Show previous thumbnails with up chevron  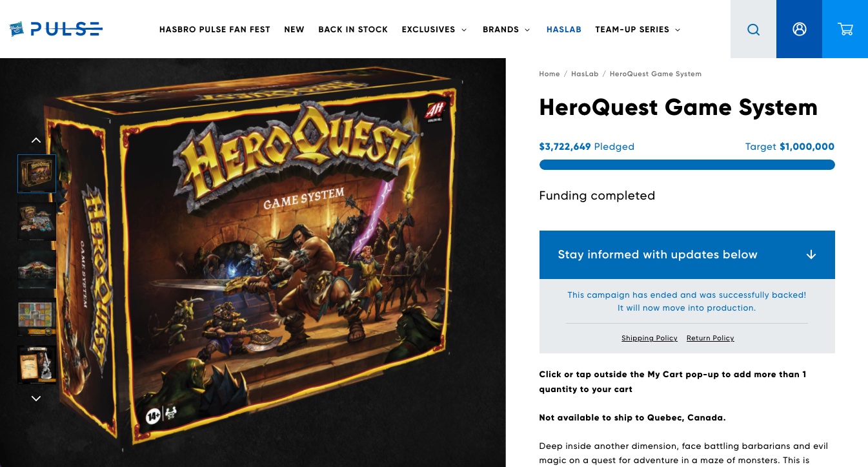coord(36,140)
